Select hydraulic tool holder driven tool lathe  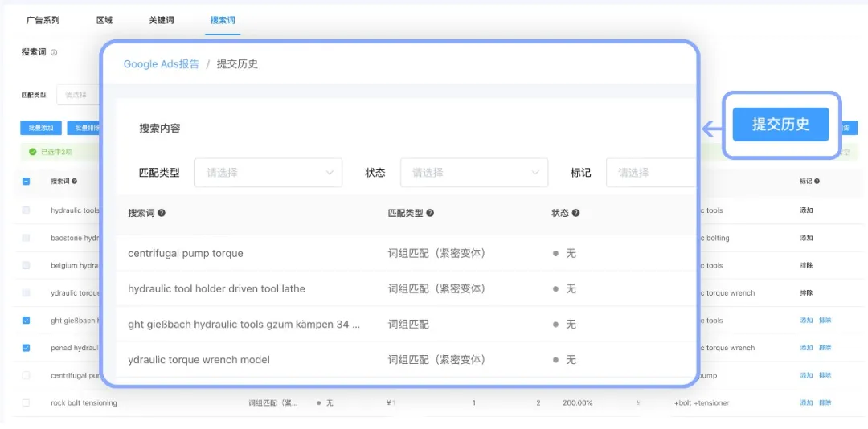216,289
